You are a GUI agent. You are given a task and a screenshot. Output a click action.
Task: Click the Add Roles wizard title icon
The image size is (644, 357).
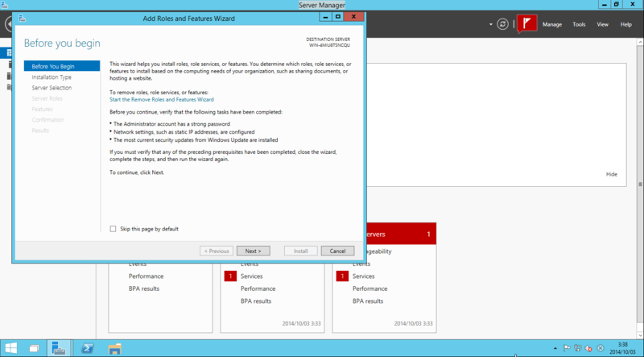point(23,18)
